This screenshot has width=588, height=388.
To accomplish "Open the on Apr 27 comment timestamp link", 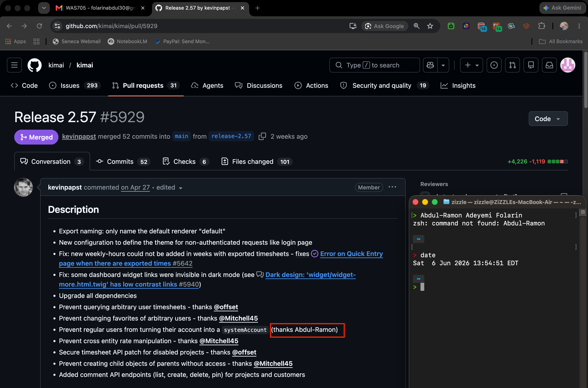I will (x=135, y=188).
